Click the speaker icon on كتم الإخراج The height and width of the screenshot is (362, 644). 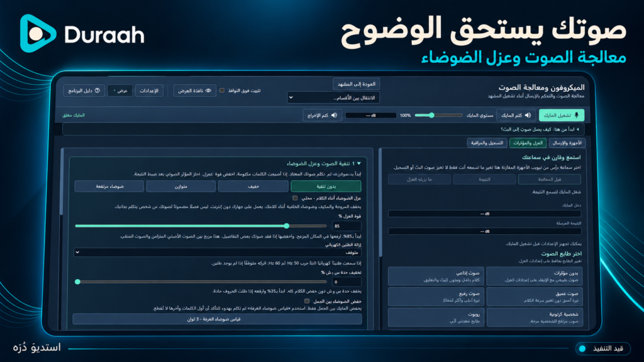334,116
